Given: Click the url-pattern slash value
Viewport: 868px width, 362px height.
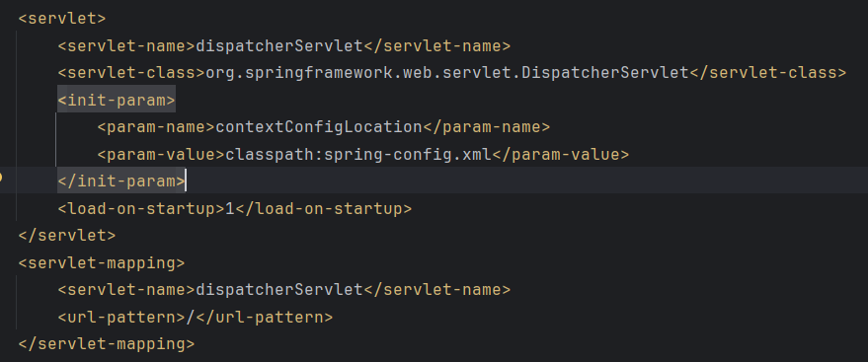Looking at the screenshot, I should coord(191,318).
